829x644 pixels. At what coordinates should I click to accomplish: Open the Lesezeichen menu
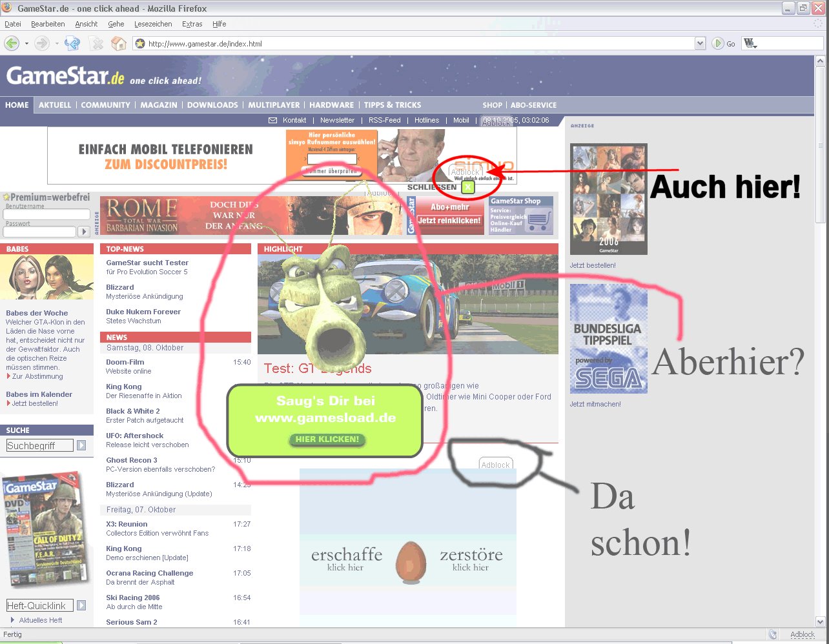pos(153,24)
